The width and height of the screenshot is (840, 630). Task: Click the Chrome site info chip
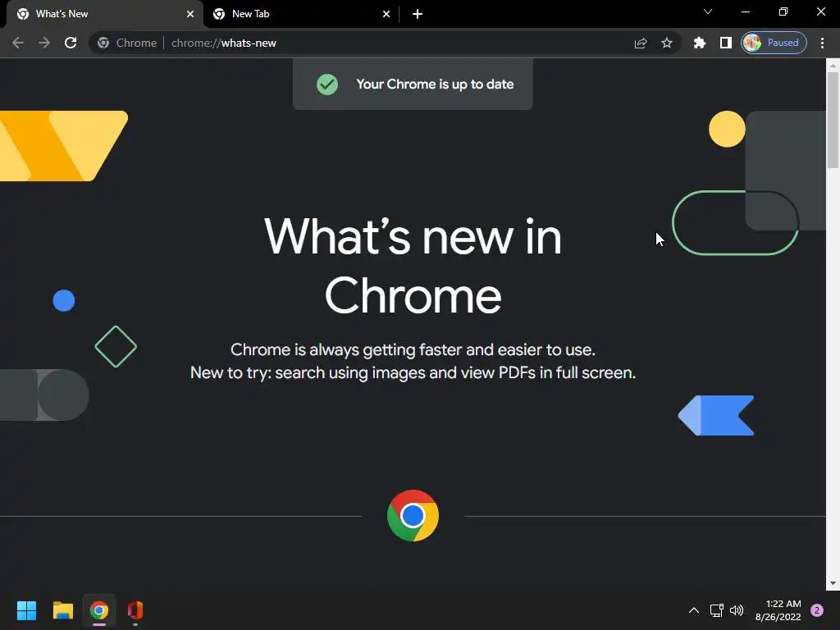pyautogui.click(x=127, y=43)
